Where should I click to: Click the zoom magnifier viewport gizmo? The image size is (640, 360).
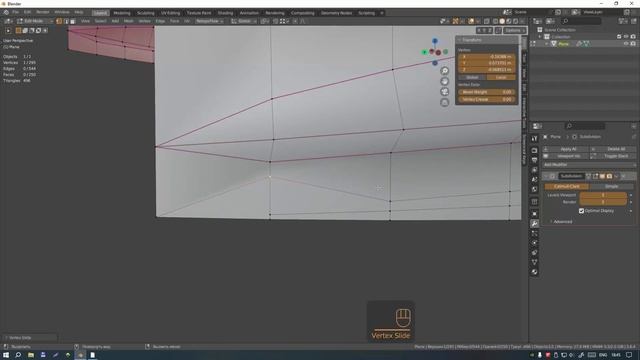(444, 71)
